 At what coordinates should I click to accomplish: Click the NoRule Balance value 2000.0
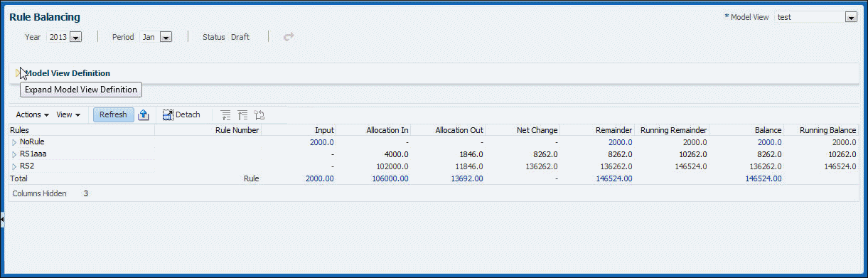[770, 142]
